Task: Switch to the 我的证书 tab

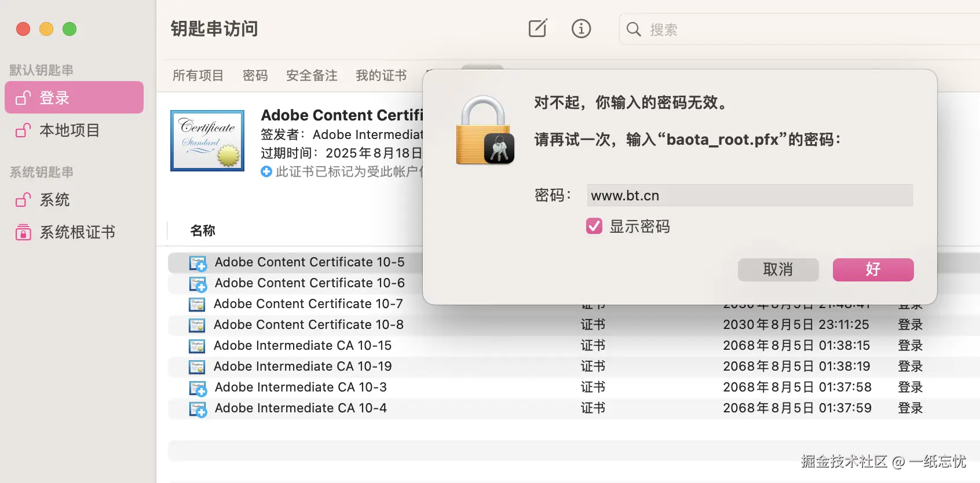Action: [381, 75]
